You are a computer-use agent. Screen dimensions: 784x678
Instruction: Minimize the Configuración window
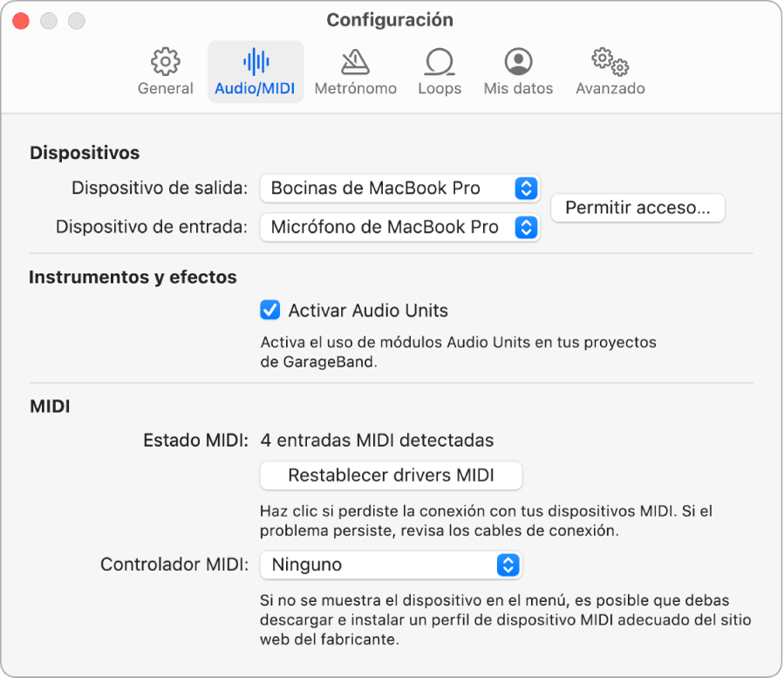coord(48,20)
